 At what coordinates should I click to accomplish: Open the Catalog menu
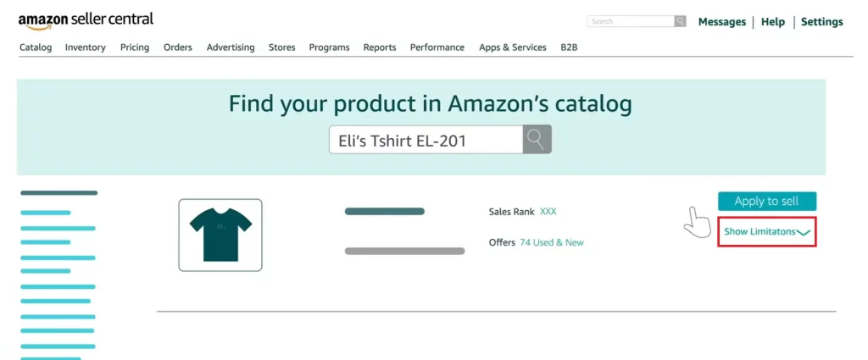36,47
